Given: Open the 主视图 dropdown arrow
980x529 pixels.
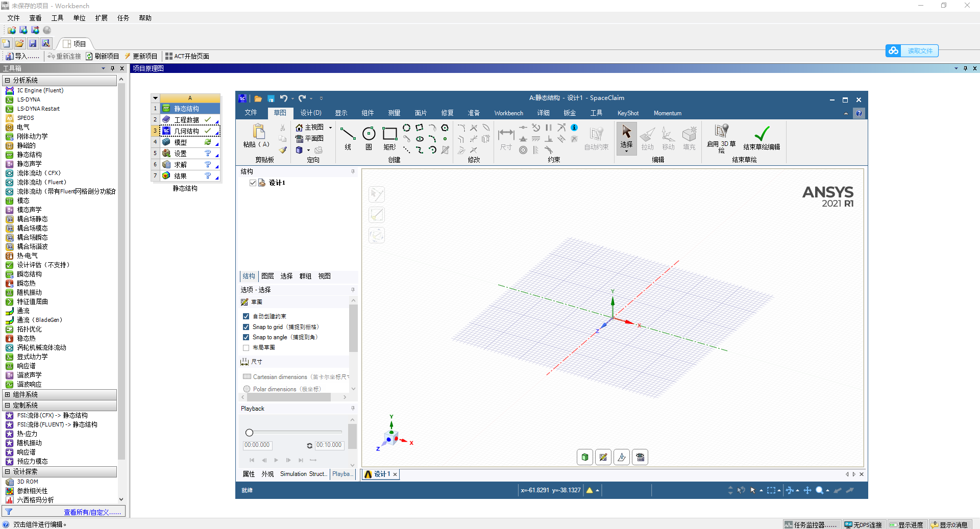Looking at the screenshot, I should (330, 128).
